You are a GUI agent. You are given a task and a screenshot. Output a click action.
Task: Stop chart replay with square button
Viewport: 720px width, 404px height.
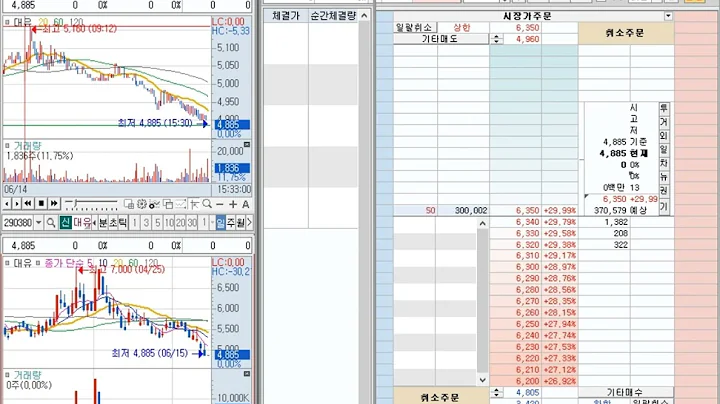point(41,203)
